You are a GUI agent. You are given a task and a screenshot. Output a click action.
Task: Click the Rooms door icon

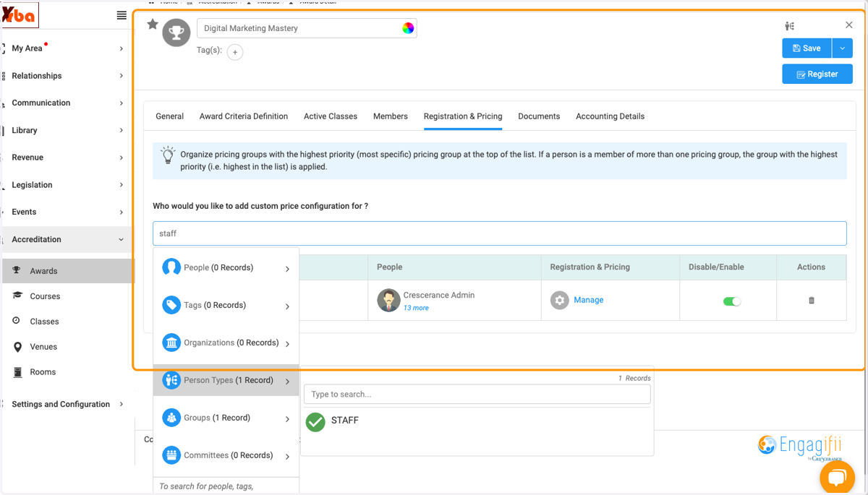pos(17,372)
